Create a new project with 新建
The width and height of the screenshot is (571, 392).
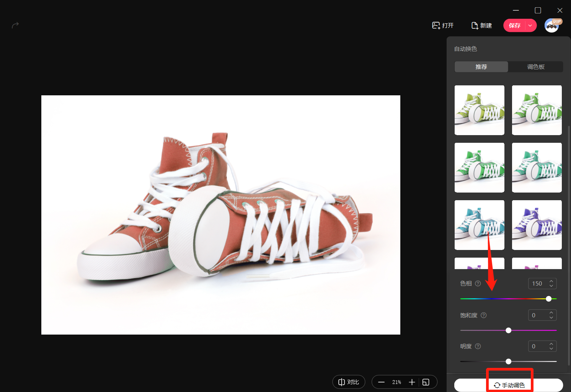click(481, 26)
